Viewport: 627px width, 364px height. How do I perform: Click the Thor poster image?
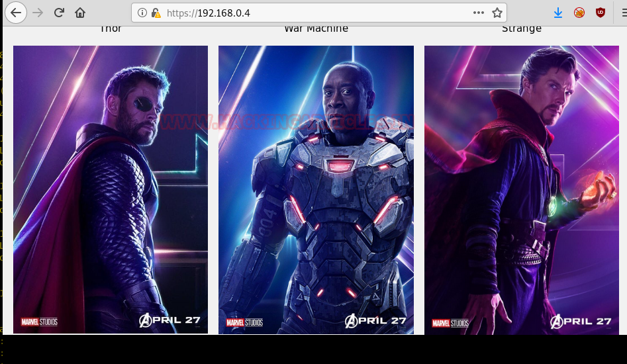pos(111,189)
